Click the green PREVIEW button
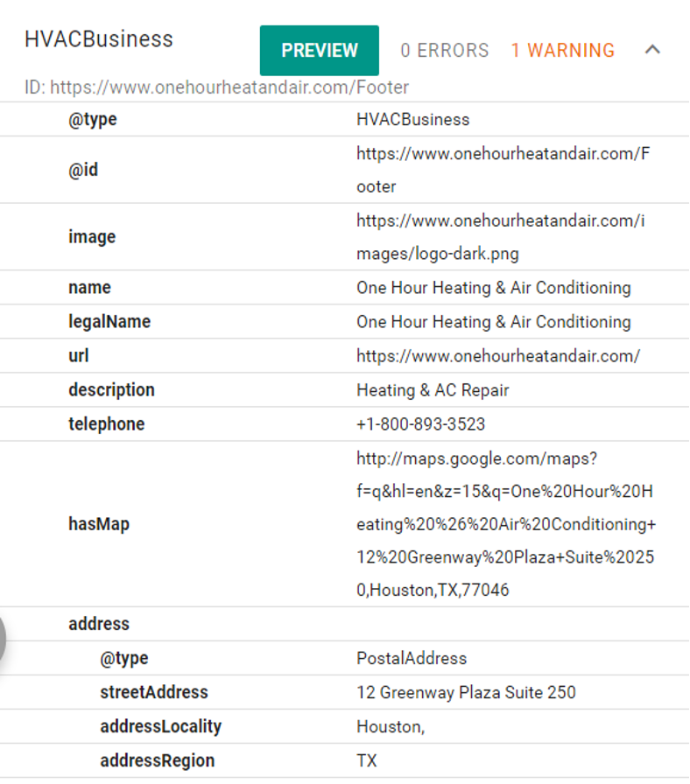This screenshot has width=690, height=784. 320,51
